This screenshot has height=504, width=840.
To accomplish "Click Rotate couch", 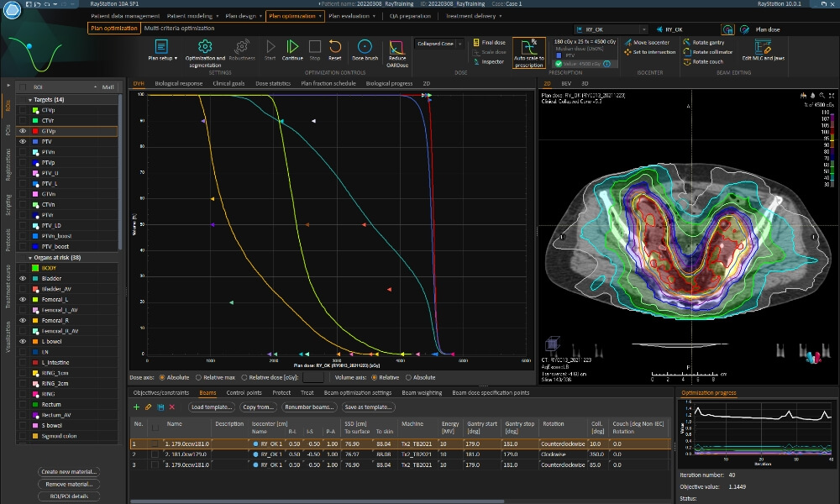I will pyautogui.click(x=703, y=61).
